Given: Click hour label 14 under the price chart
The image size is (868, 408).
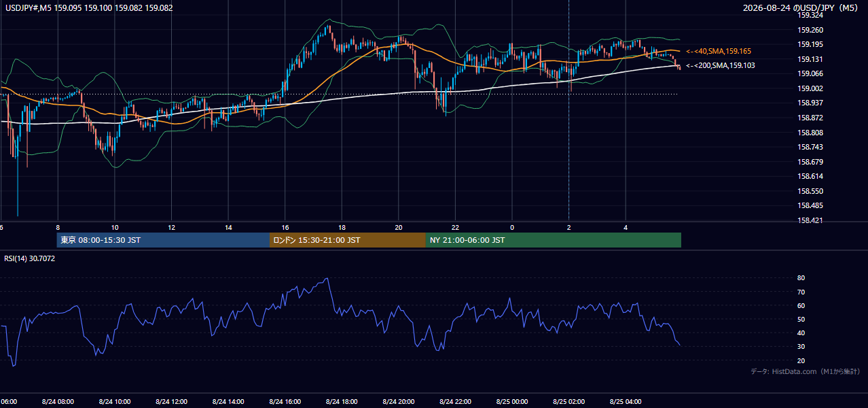Looking at the screenshot, I should point(228,227).
